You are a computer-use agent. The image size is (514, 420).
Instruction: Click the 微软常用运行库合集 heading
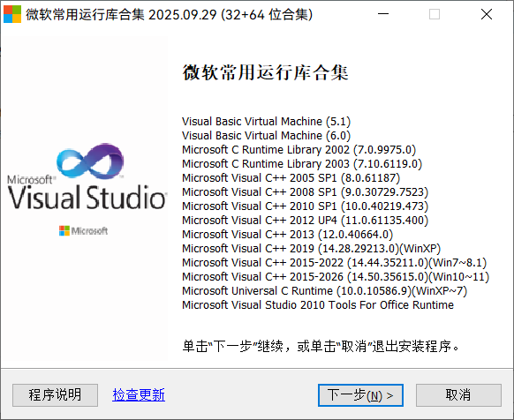tap(265, 72)
